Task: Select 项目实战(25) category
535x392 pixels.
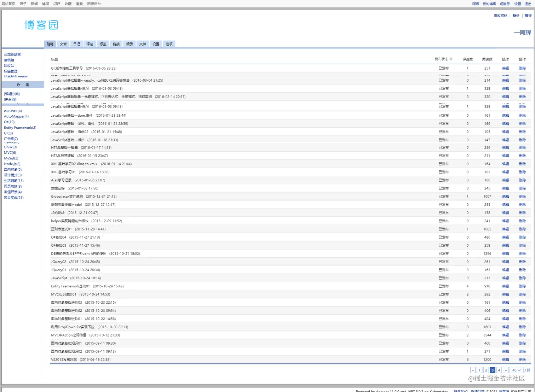Action: [14, 198]
